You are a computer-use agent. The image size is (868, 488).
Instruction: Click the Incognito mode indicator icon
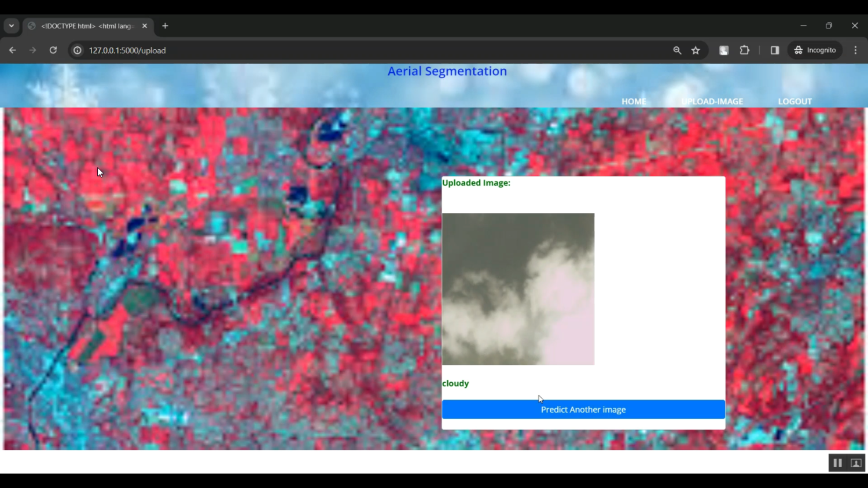click(x=799, y=50)
